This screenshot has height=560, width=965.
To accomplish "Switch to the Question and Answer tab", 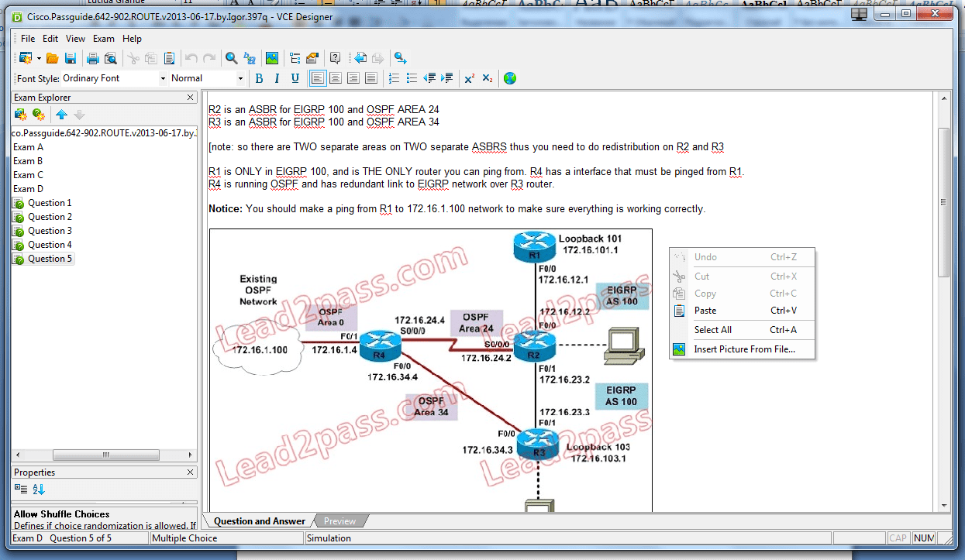I will point(260,521).
